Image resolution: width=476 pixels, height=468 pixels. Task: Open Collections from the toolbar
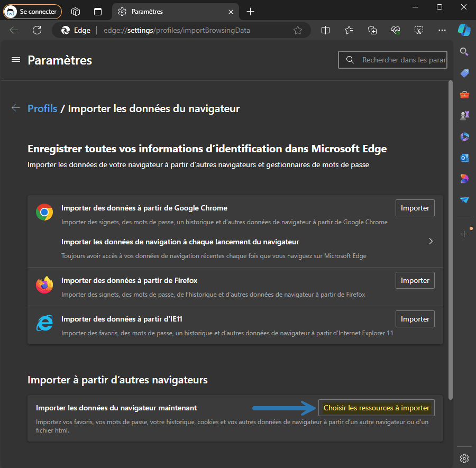[372, 30]
